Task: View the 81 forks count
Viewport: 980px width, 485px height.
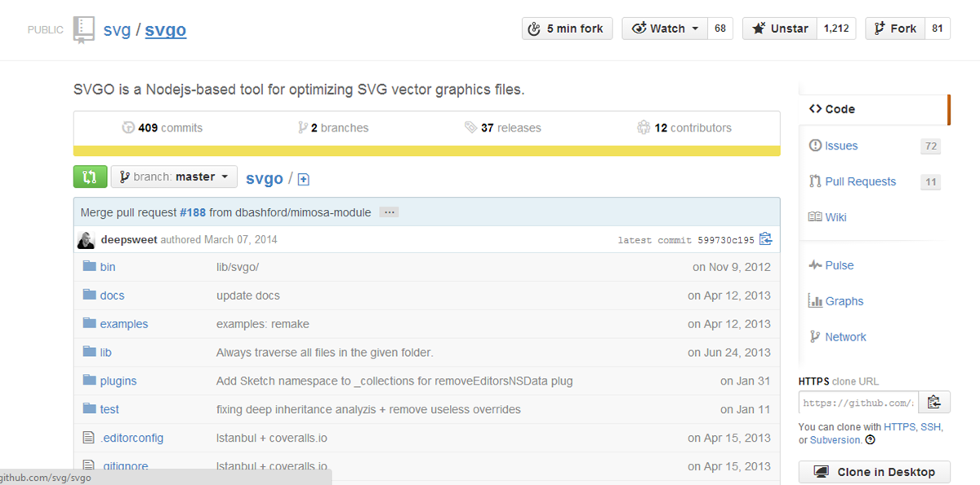Action: coord(938,29)
